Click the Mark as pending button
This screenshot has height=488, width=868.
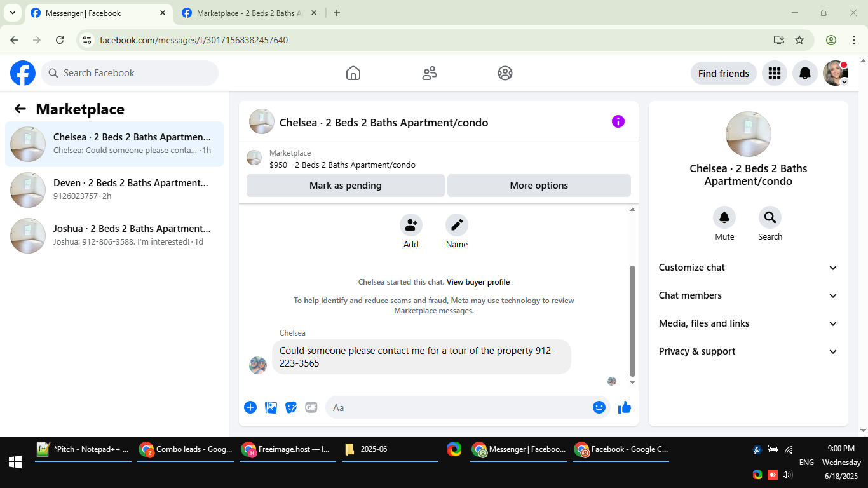(346, 186)
